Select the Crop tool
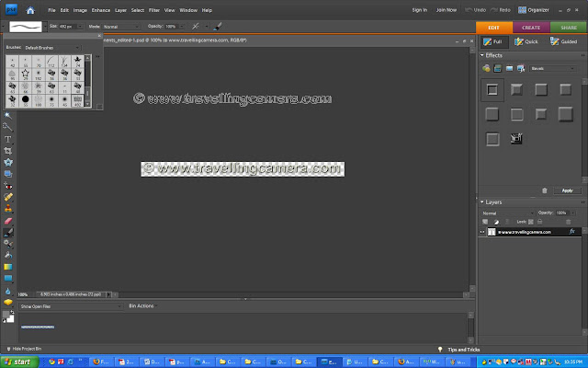588x368 pixels. tap(8, 151)
